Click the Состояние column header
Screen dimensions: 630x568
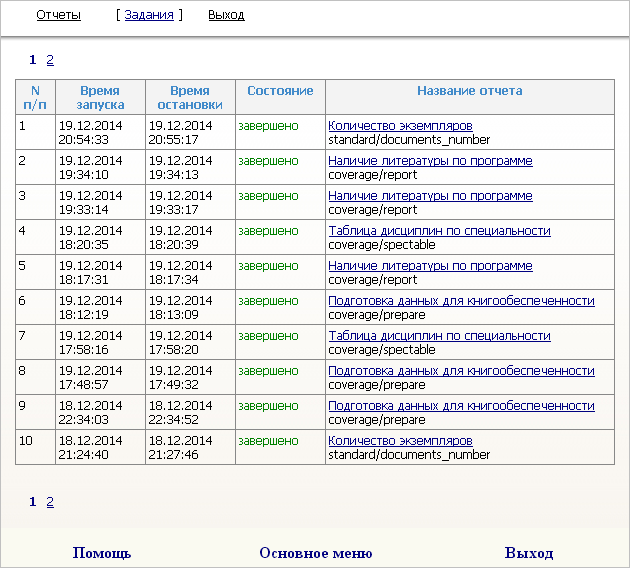280,91
